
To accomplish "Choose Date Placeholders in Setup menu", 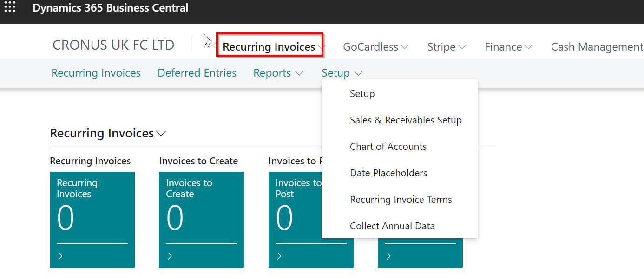I will coord(388,173).
